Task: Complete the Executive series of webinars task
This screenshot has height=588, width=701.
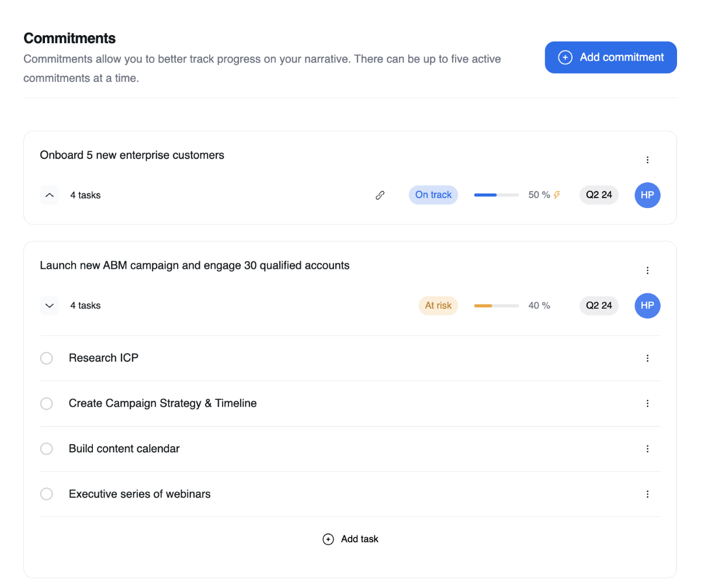Action: coord(46,494)
